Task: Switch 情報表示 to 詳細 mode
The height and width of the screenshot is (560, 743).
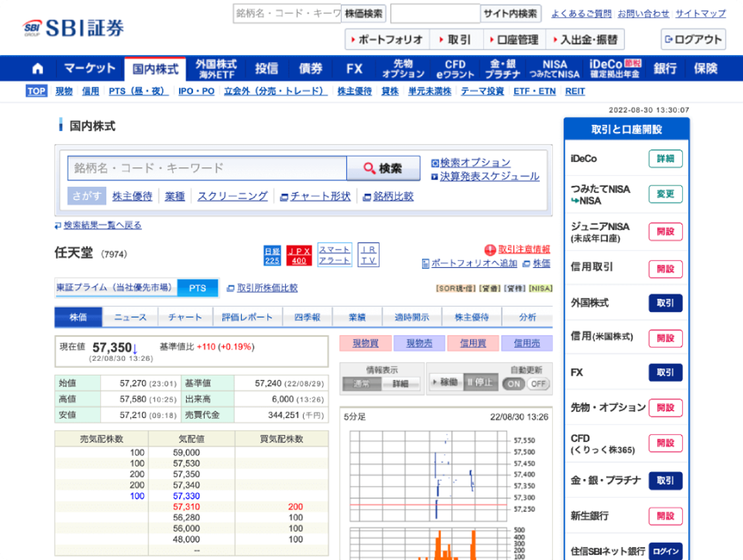Action: click(400, 383)
